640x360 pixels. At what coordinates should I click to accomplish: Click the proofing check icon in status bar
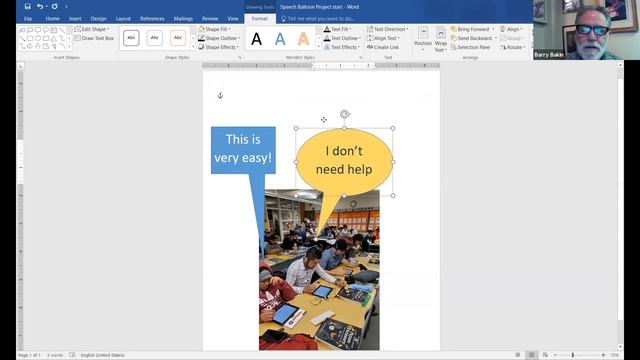point(72,355)
